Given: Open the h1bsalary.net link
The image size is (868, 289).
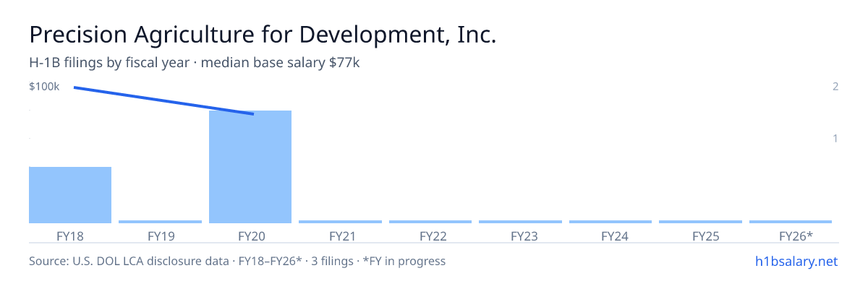Looking at the screenshot, I should click(795, 261).
